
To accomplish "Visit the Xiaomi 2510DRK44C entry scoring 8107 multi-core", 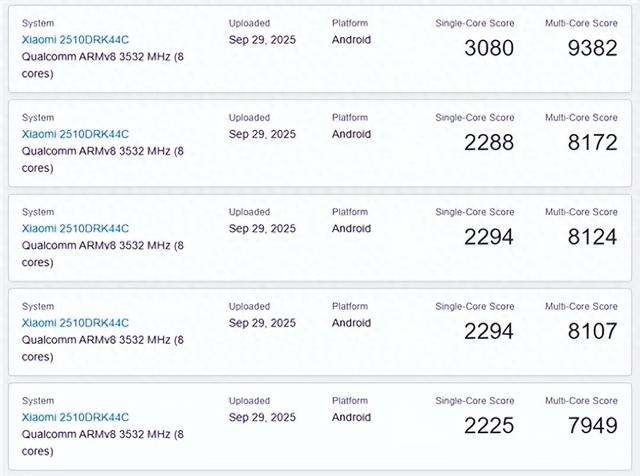I will point(76,323).
